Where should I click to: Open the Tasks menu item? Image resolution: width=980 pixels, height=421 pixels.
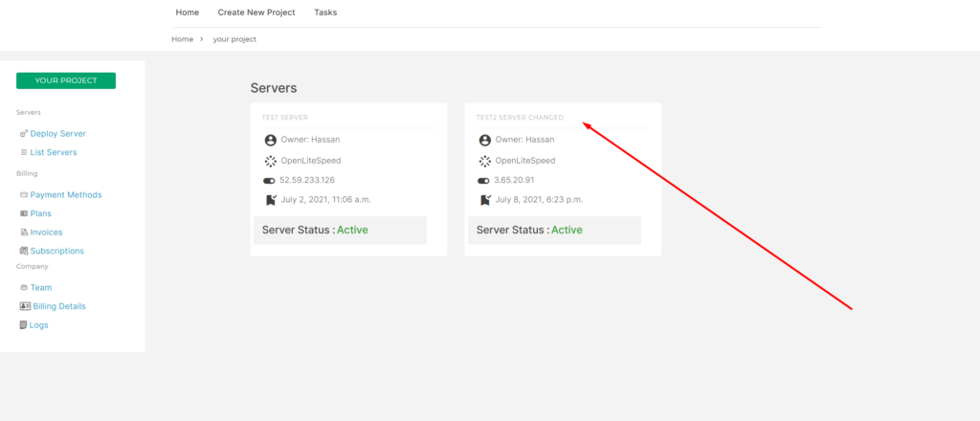(x=325, y=12)
